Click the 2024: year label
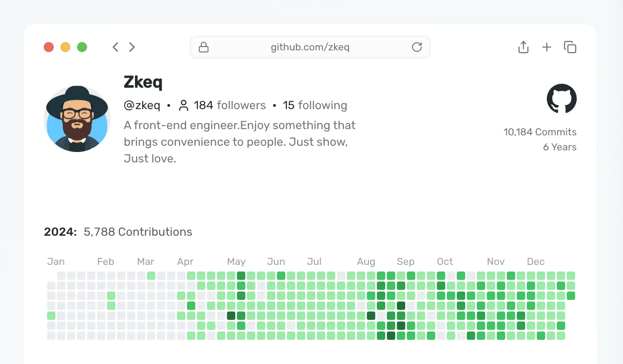The height and width of the screenshot is (364, 623). (x=60, y=232)
